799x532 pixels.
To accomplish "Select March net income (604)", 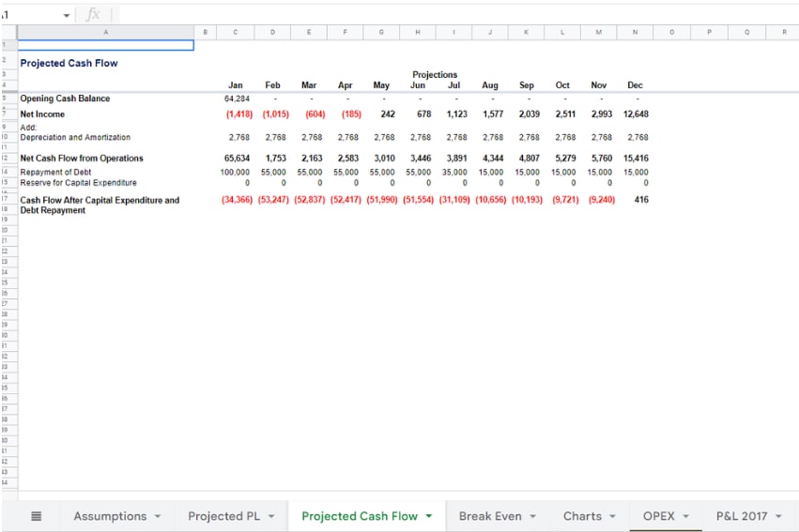I will tap(315, 114).
